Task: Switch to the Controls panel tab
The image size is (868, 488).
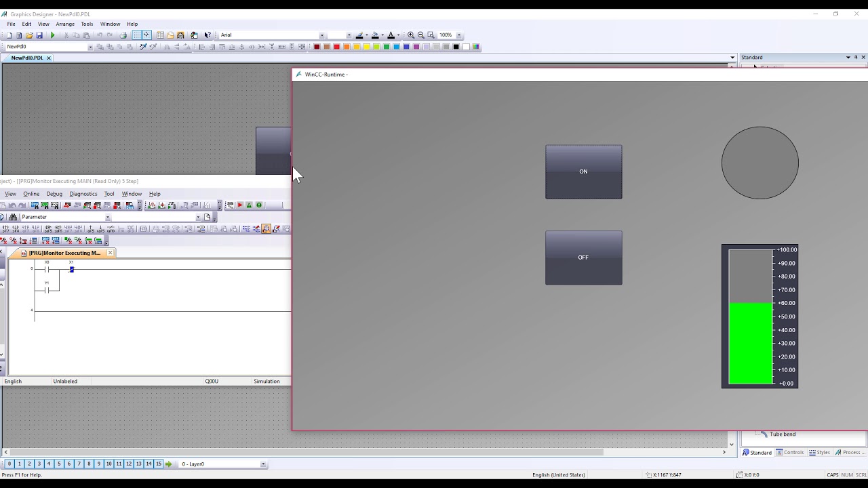Action: pyautogui.click(x=790, y=452)
